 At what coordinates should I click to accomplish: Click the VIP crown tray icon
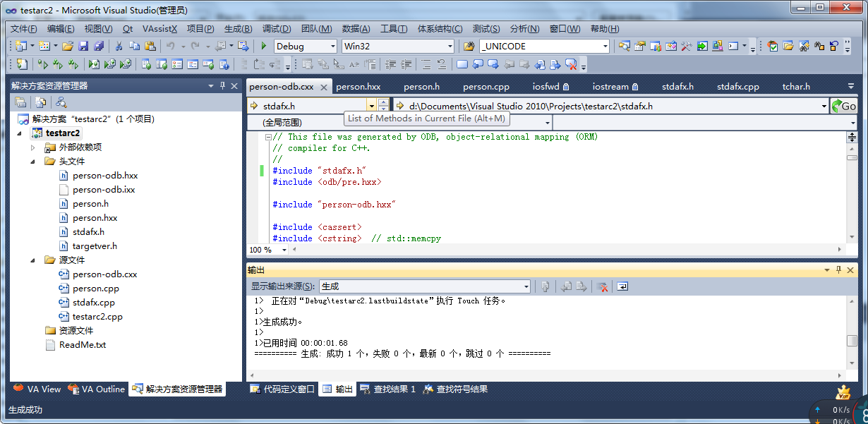click(x=843, y=392)
